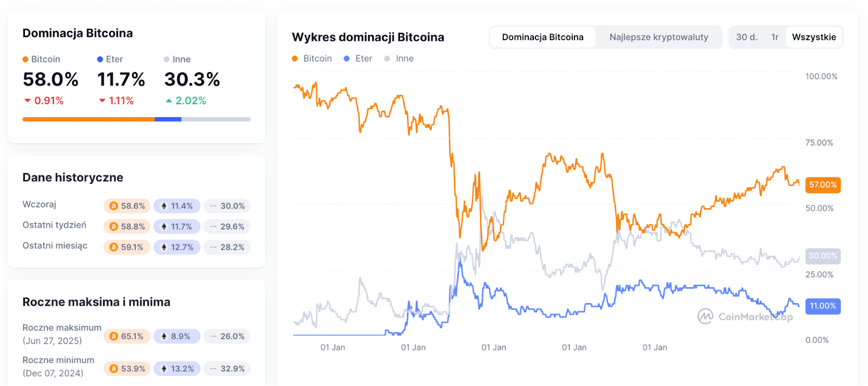Screen dimensions: 868x386
Task: Click the orange Bitcoin dominance bar segment
Action: coord(88,119)
